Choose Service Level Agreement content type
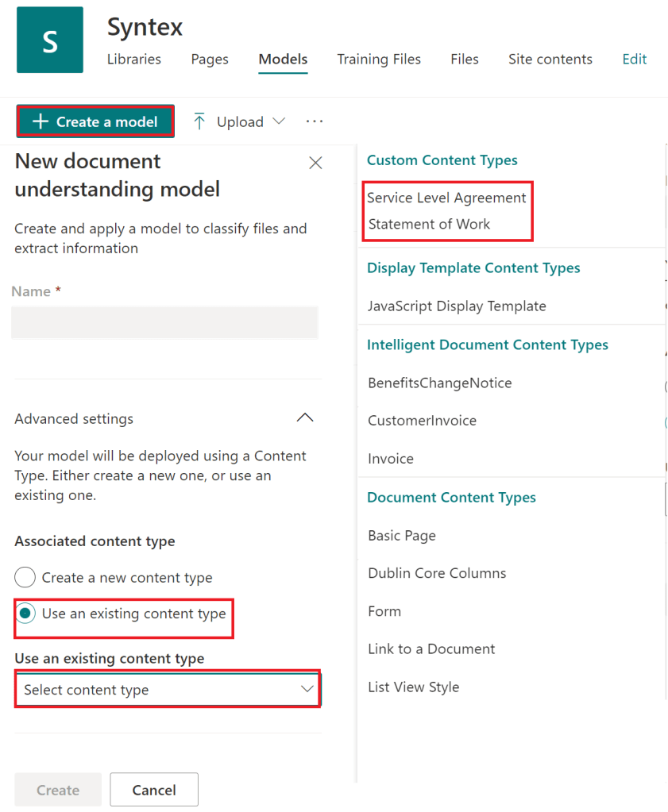Screen dimensions: 668x812 (446, 198)
